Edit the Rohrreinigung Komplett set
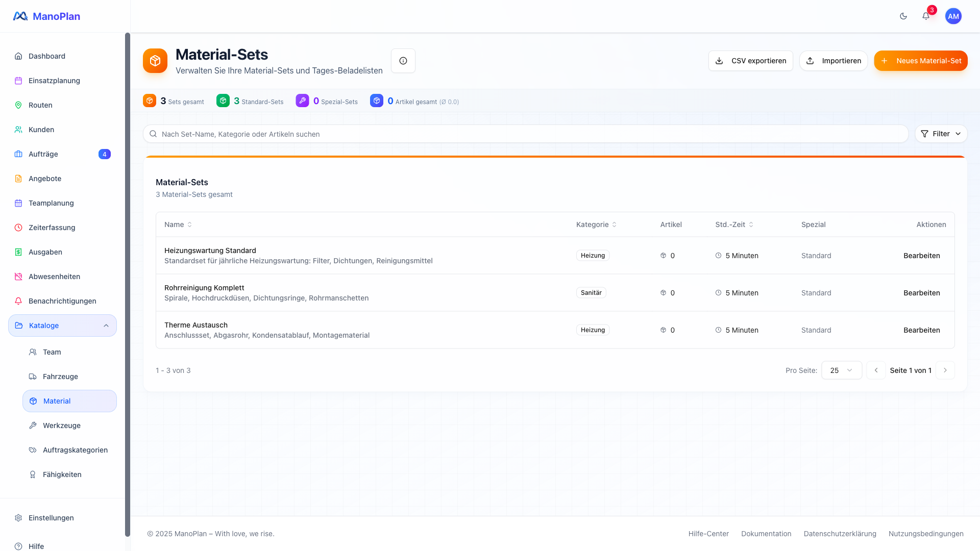The height and width of the screenshot is (551, 980). click(x=921, y=293)
